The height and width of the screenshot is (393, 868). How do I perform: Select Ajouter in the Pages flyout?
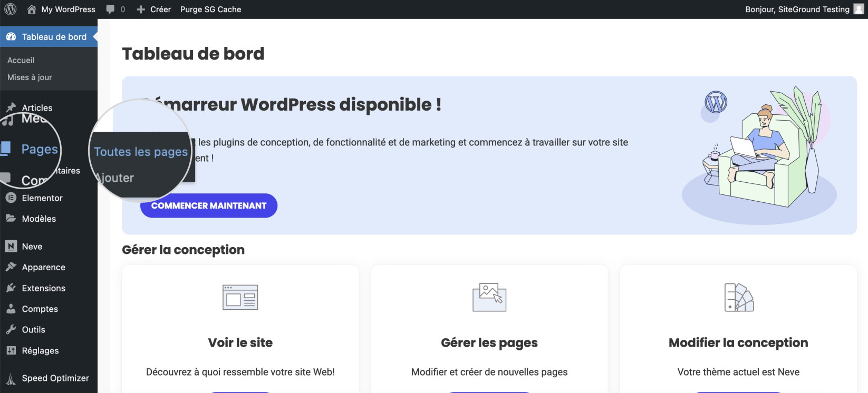(115, 178)
